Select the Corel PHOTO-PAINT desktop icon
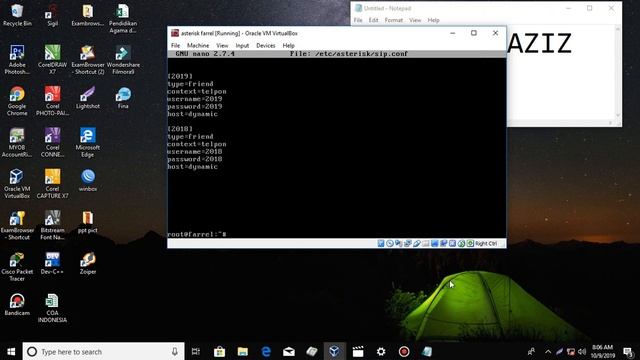Image resolution: width=640 pixels, height=360 pixels. pyautogui.click(x=52, y=101)
